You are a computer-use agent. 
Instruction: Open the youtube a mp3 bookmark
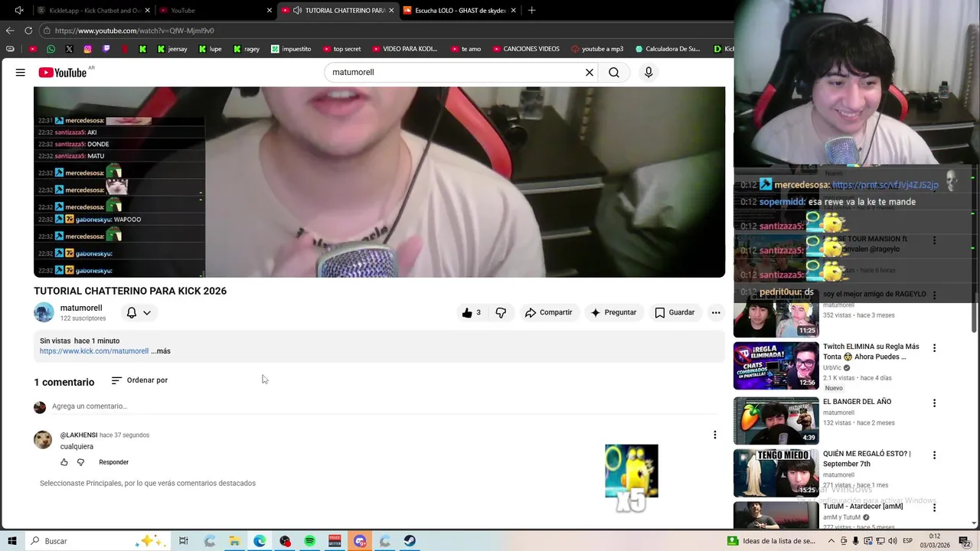[597, 49]
